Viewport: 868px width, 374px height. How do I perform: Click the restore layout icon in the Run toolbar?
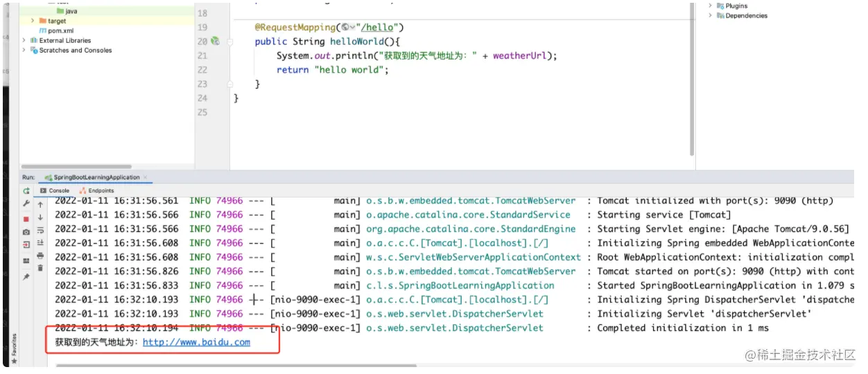click(x=26, y=260)
